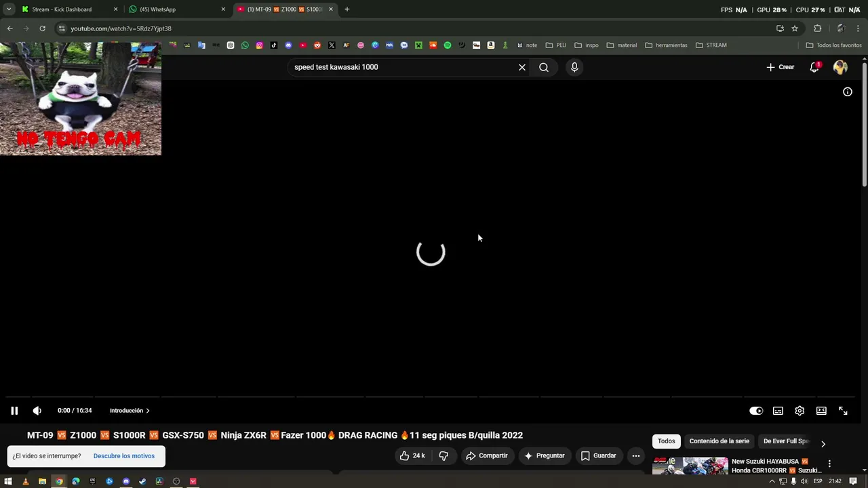Start voice search with the microphone
Screen dimensions: 868x488
574,67
